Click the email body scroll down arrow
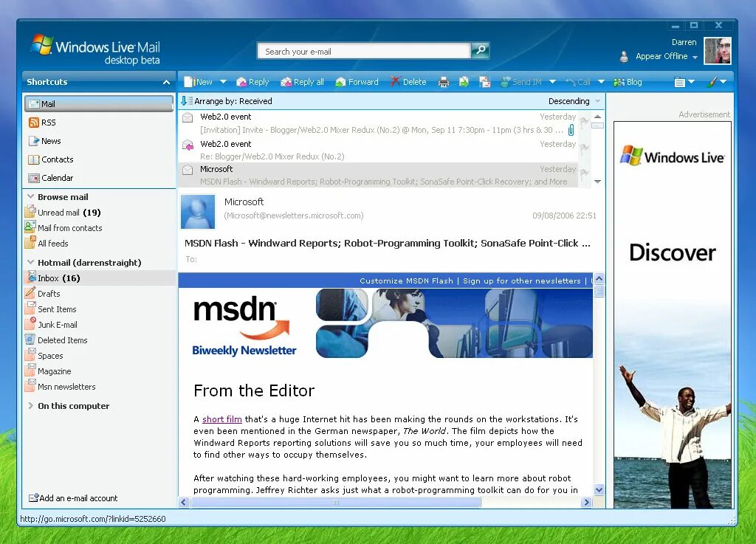 [599, 490]
